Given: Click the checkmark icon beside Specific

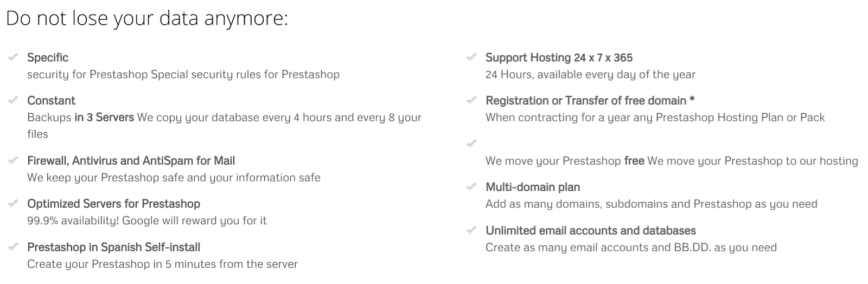Looking at the screenshot, I should click(13, 57).
